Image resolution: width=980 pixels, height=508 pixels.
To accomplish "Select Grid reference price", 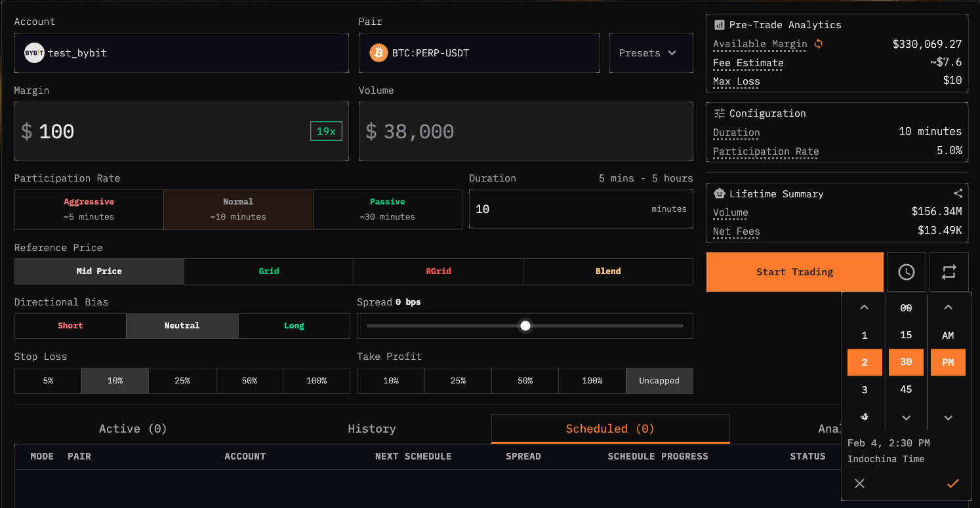I will pos(269,271).
